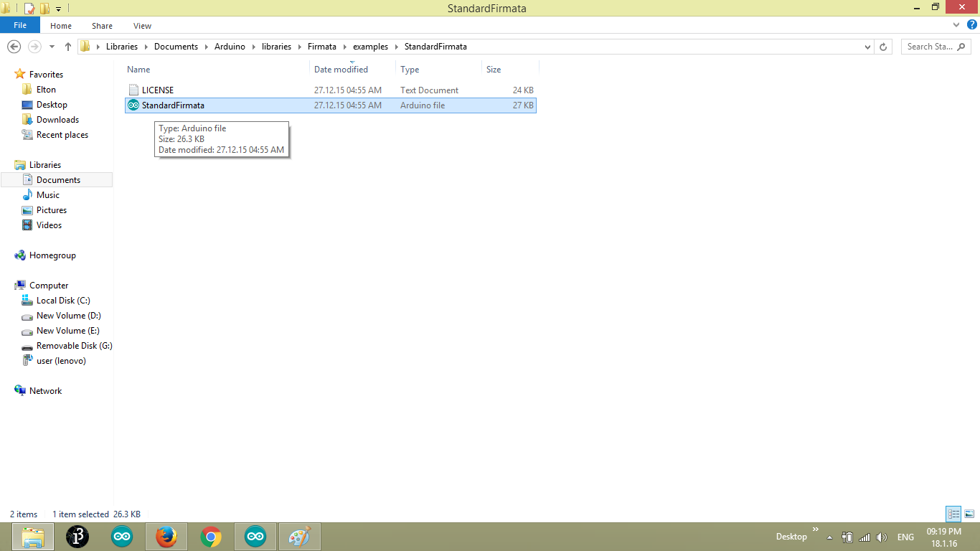Open the Music library
980x551 pixels.
pyautogui.click(x=48, y=195)
